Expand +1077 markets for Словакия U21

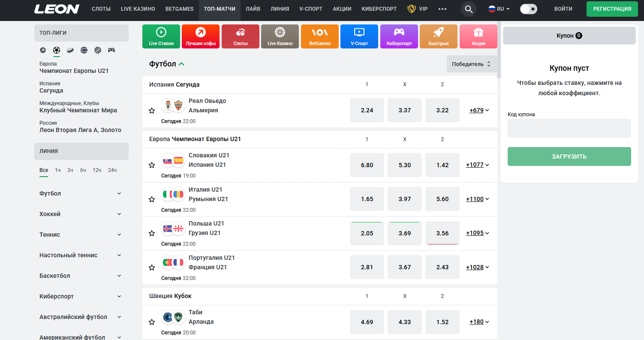(x=478, y=165)
